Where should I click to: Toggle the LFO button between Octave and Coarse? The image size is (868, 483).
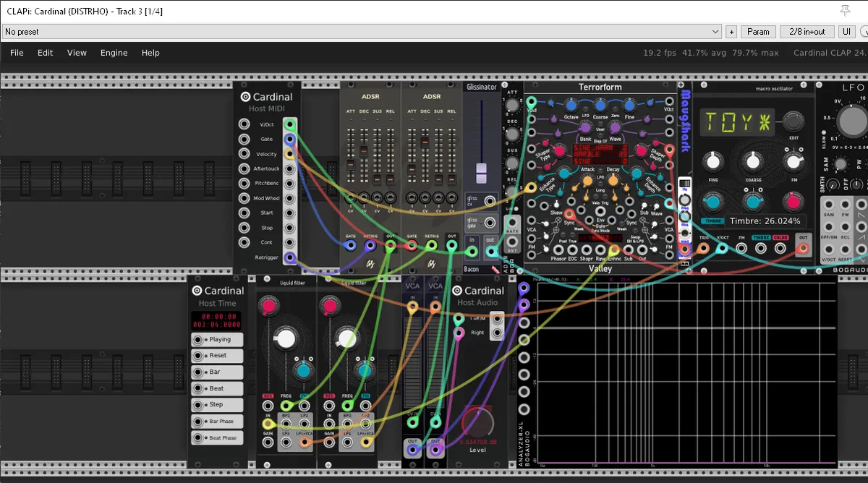coord(586,108)
